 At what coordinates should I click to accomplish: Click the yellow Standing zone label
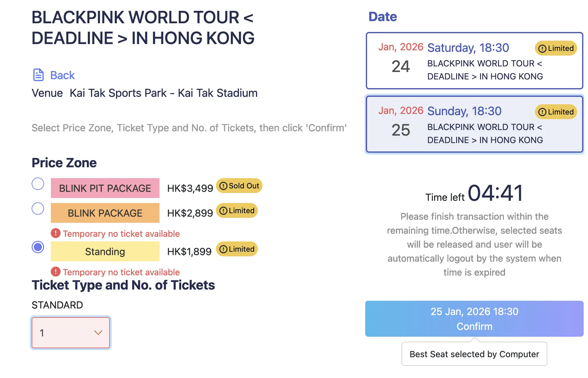pos(105,251)
